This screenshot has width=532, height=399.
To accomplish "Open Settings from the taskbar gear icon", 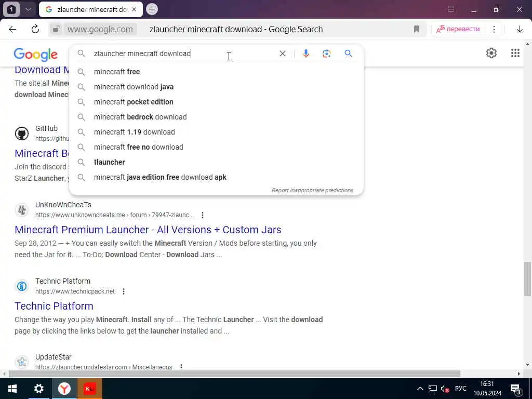I will pos(38,389).
